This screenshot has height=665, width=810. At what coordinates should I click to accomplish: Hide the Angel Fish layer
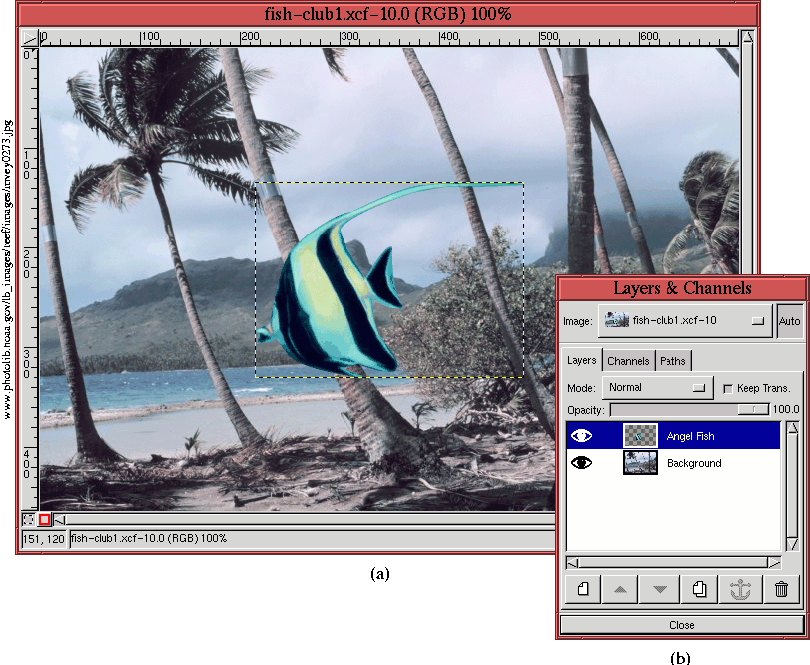point(581,436)
